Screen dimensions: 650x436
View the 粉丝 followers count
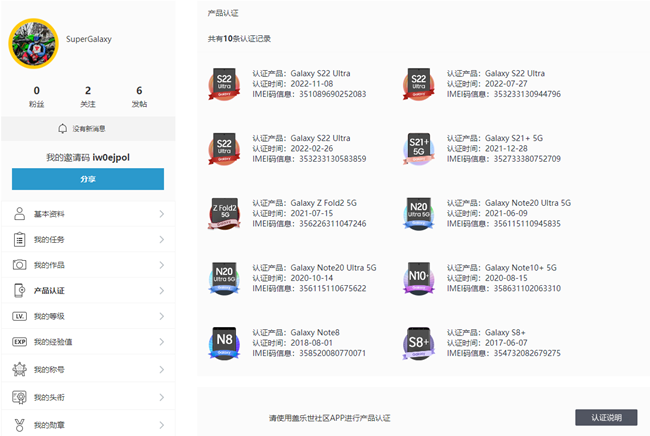tap(37, 96)
